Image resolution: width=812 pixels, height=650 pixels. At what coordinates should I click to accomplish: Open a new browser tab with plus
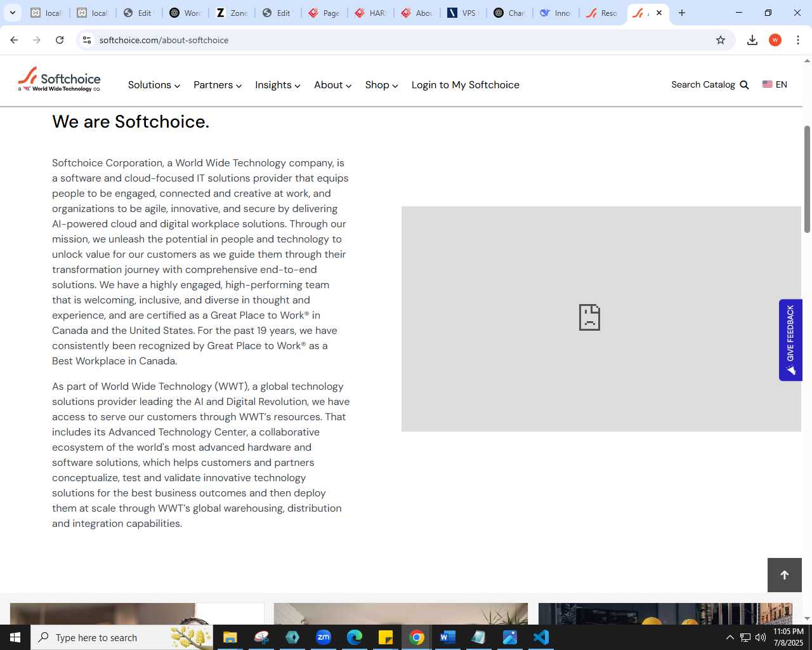[682, 13]
